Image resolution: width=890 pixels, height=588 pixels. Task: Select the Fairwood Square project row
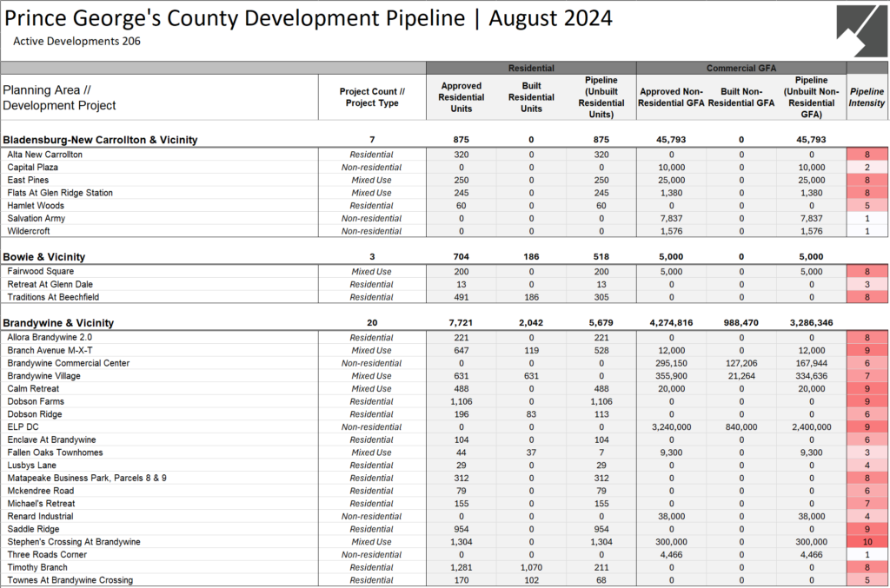click(43, 271)
